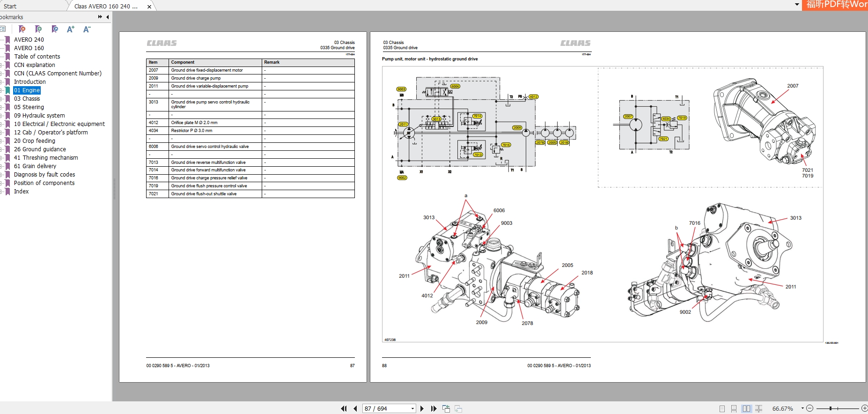868x414 pixels.
Task: Open the AVERO 240 bookmark
Action: 29,40
